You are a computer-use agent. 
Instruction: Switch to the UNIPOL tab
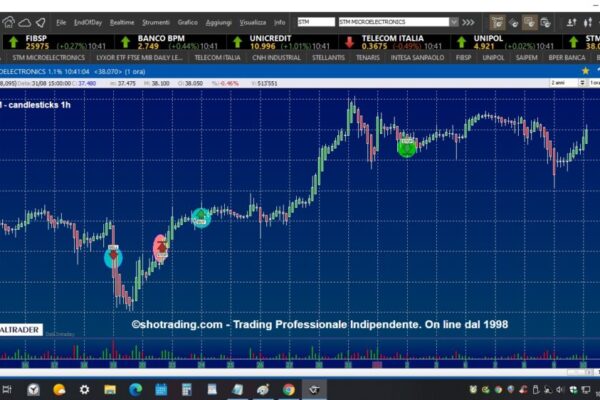click(493, 57)
